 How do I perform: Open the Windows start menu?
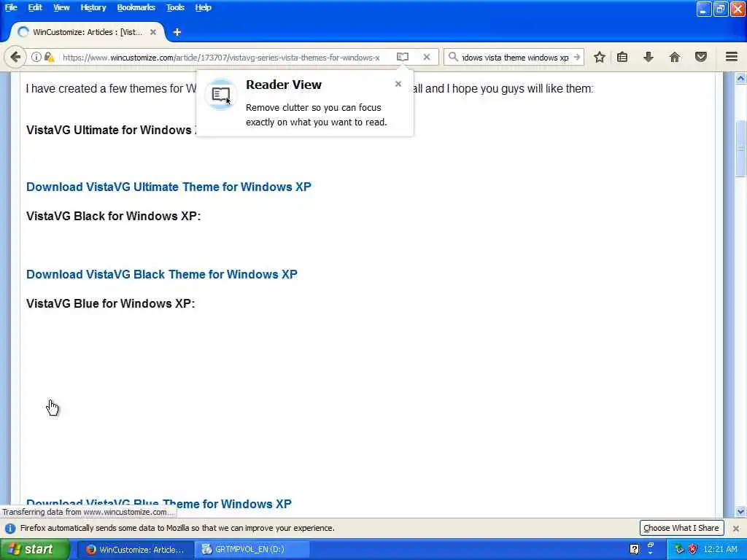click(x=34, y=550)
